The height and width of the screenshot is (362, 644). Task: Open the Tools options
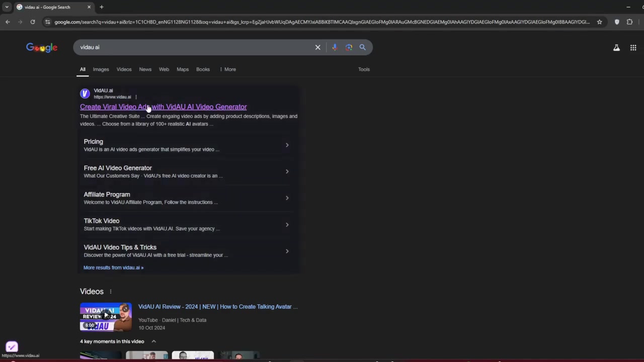(x=364, y=69)
